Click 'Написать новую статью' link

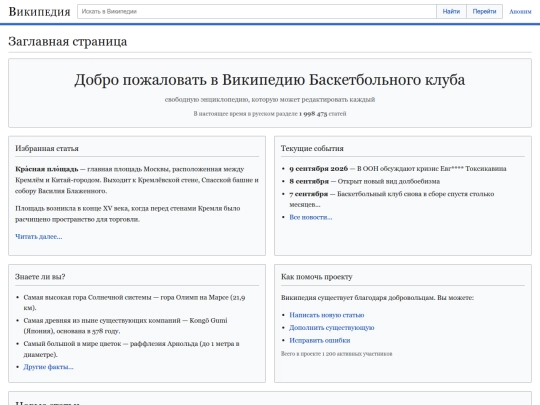pyautogui.click(x=326, y=315)
